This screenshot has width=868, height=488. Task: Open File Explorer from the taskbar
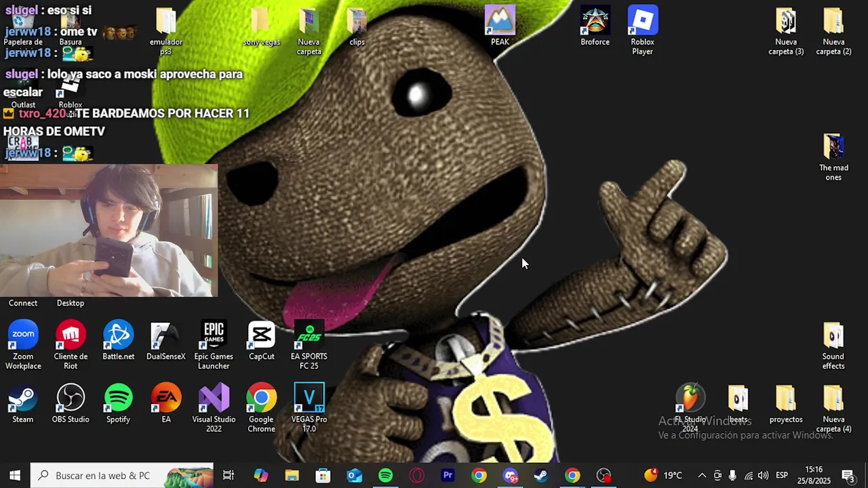(292, 475)
